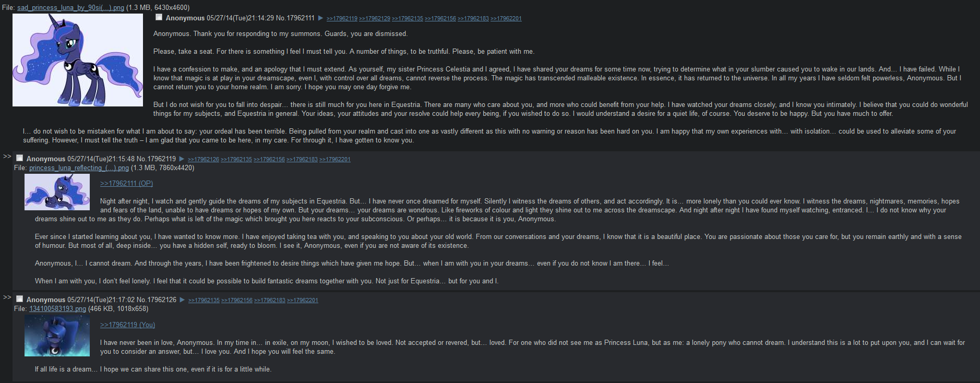Tick the checkbox for post No.17962119
The width and height of the screenshot is (980, 383).
(19, 158)
